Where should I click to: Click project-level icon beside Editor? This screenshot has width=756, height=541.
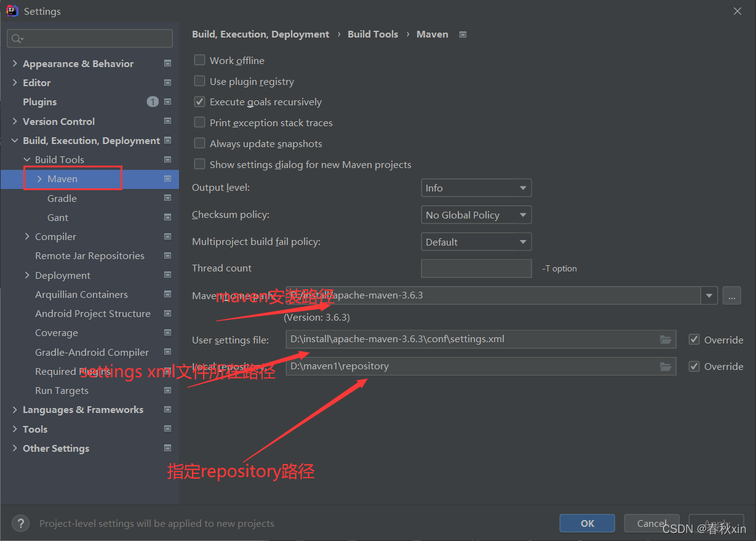(x=167, y=82)
